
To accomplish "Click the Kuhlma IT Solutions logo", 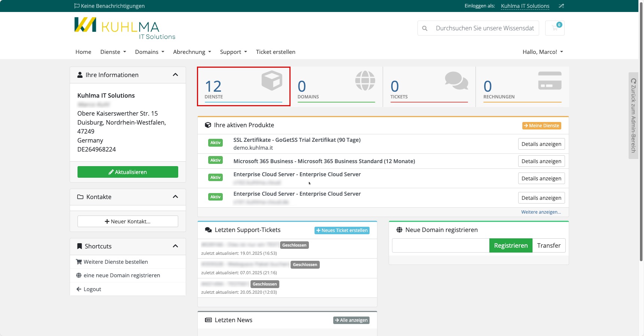I will [125, 28].
